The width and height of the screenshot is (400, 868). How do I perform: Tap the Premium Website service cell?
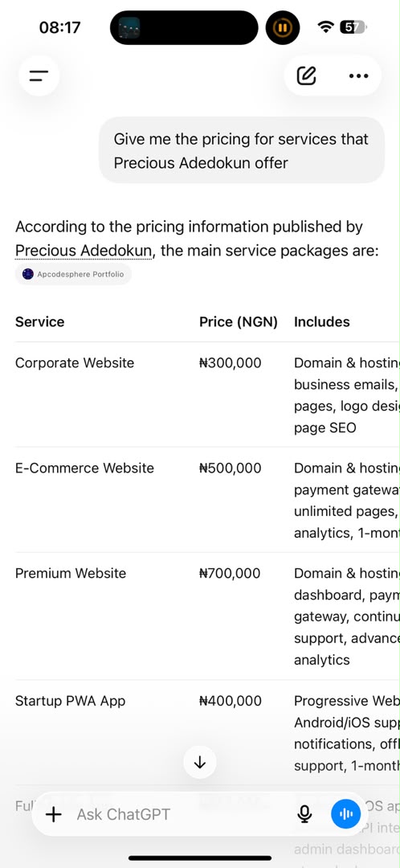(71, 573)
